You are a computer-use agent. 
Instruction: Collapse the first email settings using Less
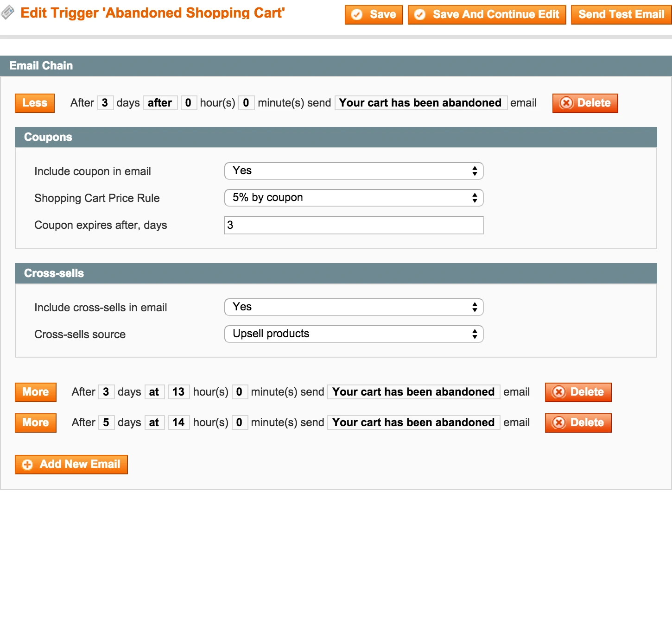point(34,103)
